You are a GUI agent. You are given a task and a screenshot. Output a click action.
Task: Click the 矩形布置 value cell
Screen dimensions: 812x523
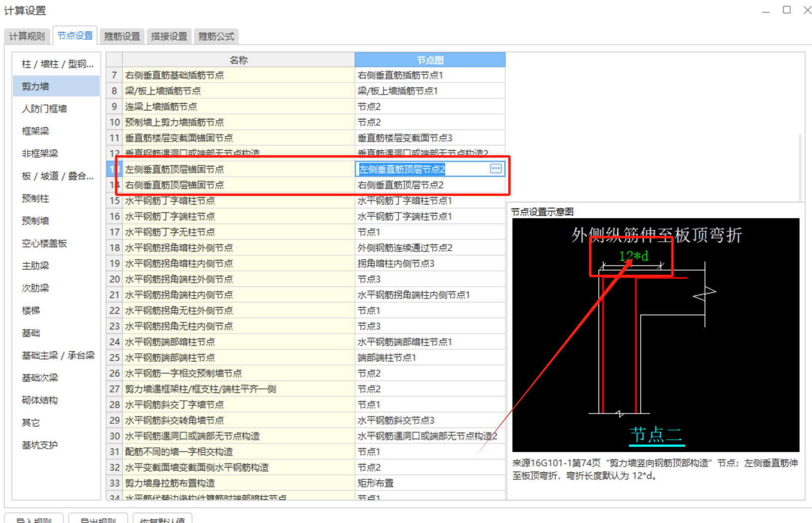430,483
